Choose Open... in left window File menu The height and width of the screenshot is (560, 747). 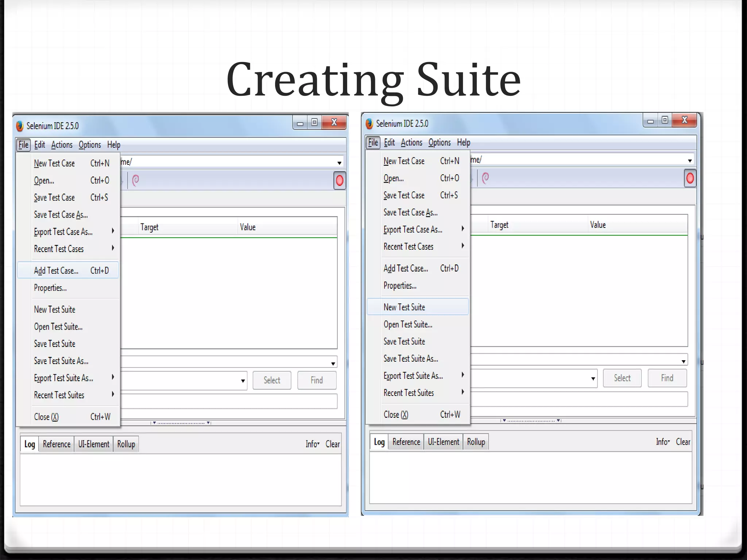pyautogui.click(x=68, y=180)
